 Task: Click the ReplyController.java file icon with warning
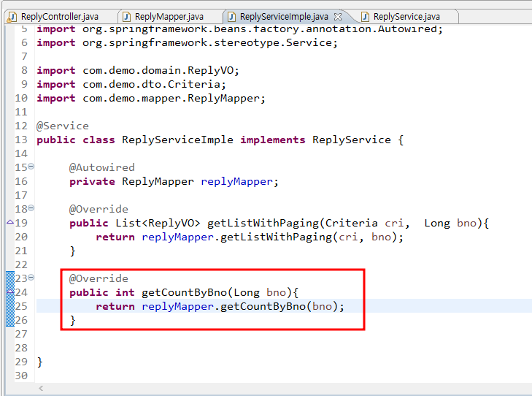12,17
